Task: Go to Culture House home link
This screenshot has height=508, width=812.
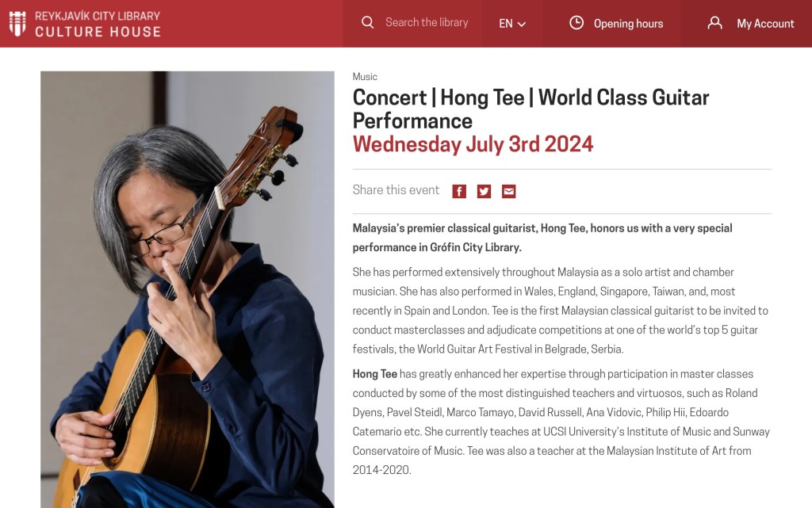Action: point(98,32)
